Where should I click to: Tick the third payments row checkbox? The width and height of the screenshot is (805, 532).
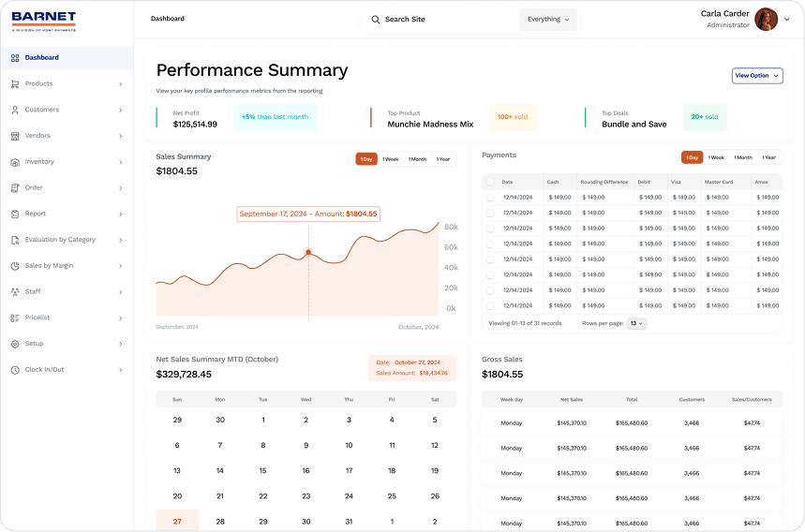490,229
